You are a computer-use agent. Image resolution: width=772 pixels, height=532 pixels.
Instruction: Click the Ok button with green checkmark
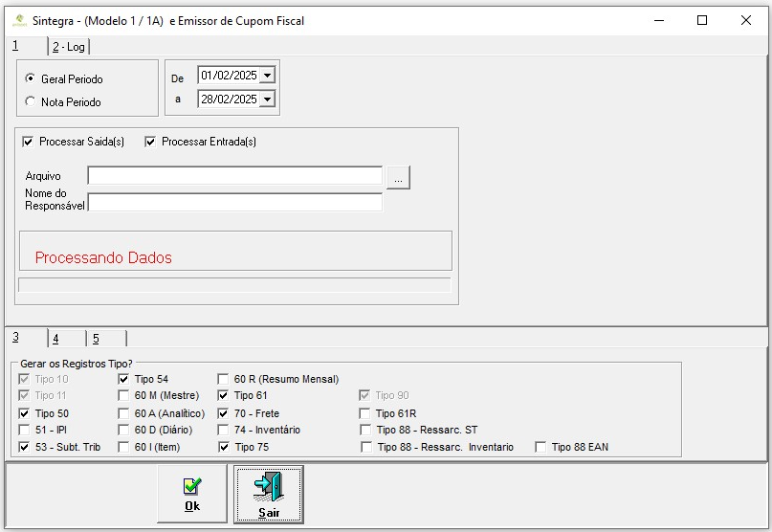(x=192, y=494)
